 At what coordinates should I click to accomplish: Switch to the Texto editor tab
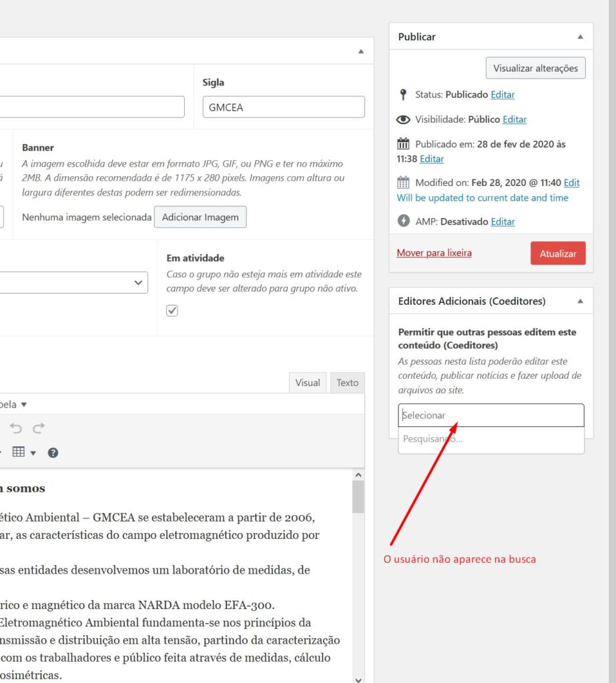coord(347,383)
